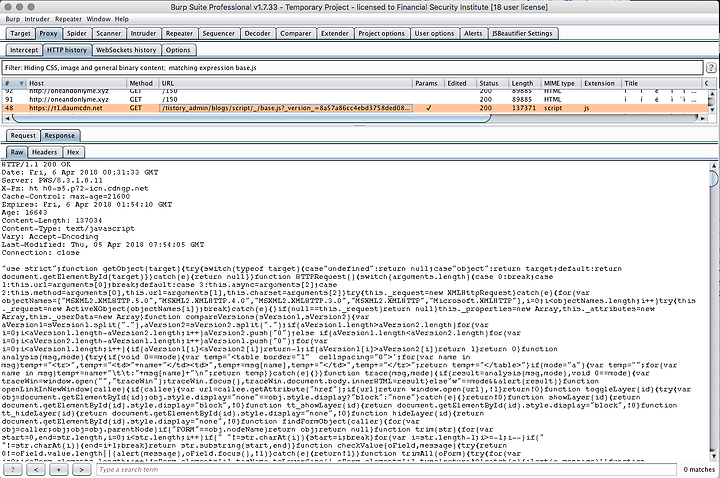Click the history table horizontal scrollbar

(x=252, y=118)
